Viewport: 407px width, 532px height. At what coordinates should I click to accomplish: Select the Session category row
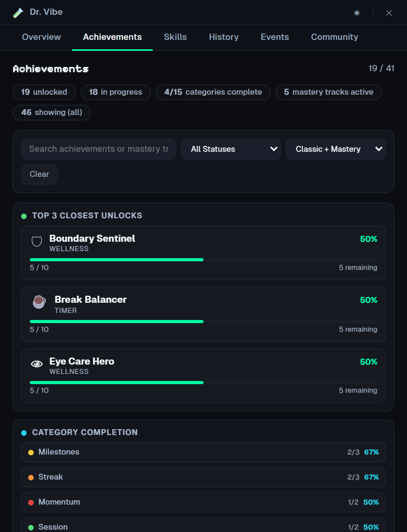[203, 525]
